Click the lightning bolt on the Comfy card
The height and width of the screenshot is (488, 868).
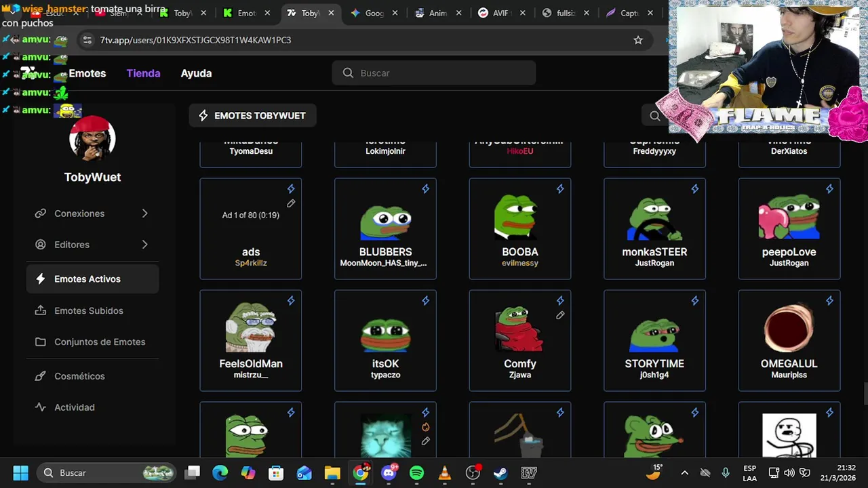pyautogui.click(x=560, y=301)
